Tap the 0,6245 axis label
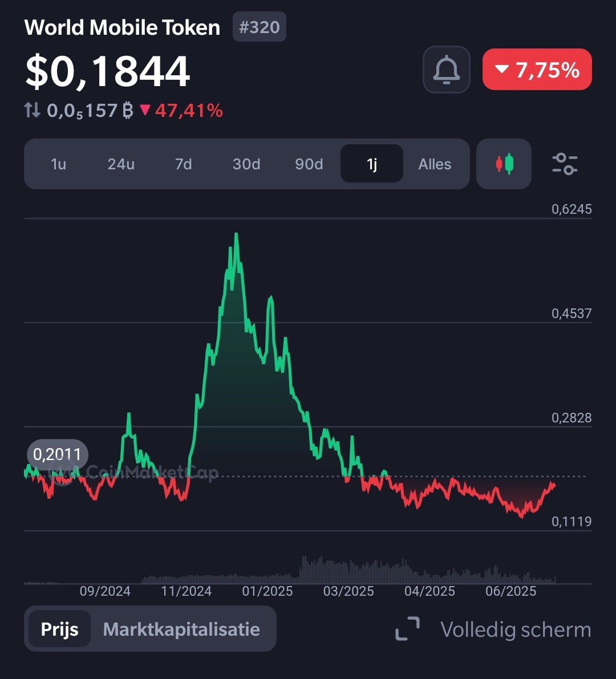 (x=572, y=209)
